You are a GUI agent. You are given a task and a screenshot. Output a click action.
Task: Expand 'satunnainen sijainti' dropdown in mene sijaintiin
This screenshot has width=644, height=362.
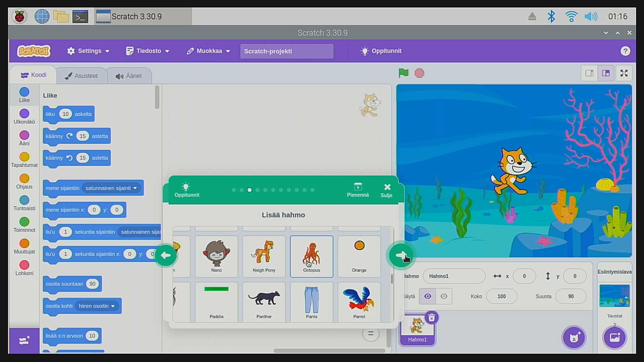pos(111,188)
